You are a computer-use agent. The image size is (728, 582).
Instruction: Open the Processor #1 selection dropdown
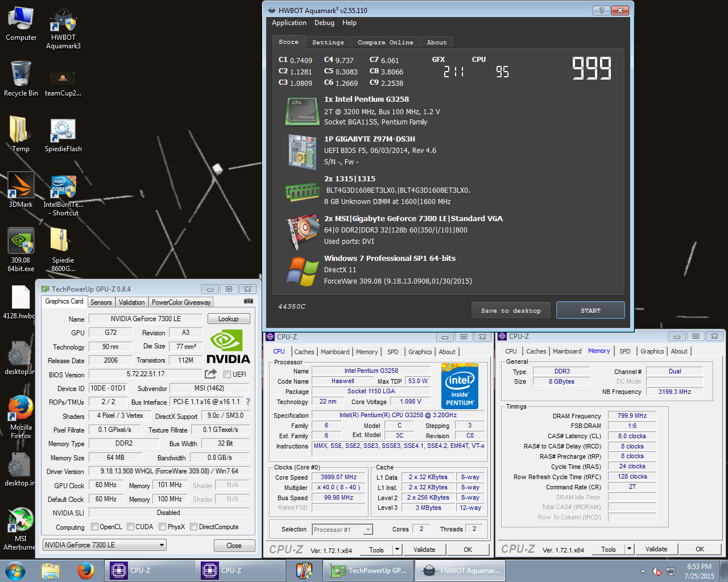[342, 529]
